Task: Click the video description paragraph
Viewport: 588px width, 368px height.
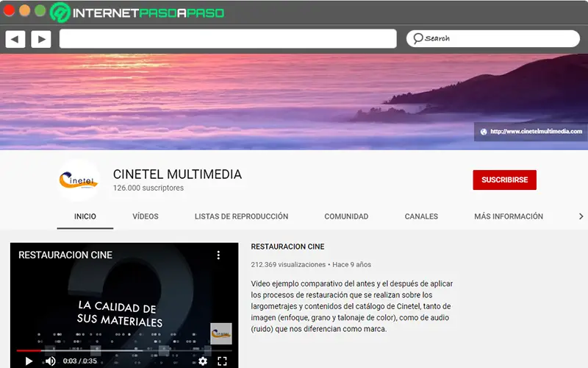Action: point(352,306)
